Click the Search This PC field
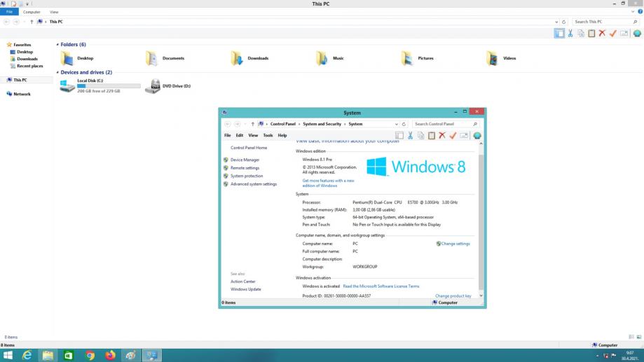Image resolution: width=644 pixels, height=362 pixels. click(605, 22)
